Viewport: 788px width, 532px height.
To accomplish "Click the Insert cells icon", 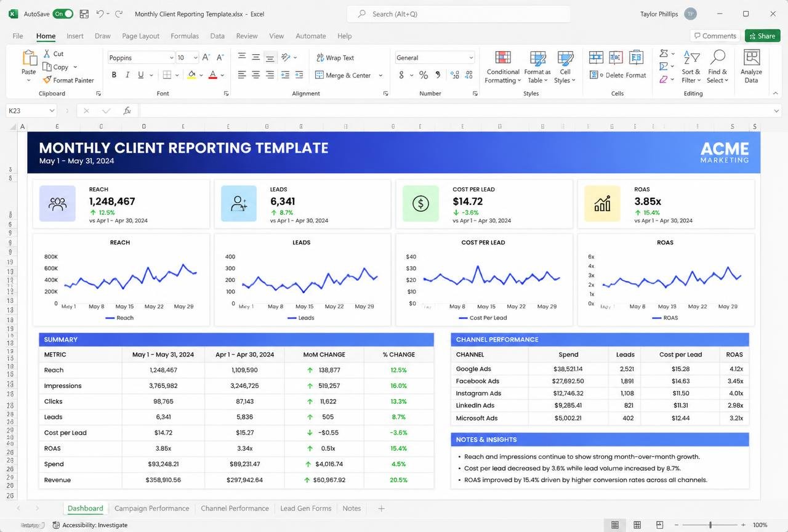I will (596, 57).
